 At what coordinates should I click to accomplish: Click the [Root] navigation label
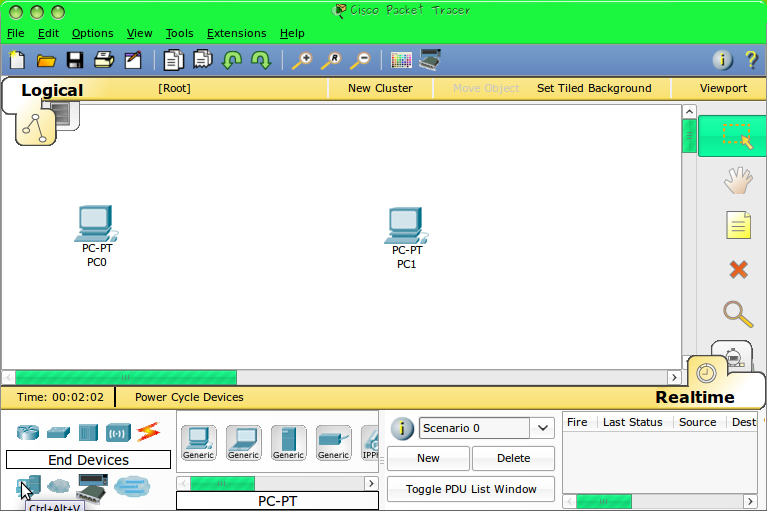coord(174,89)
